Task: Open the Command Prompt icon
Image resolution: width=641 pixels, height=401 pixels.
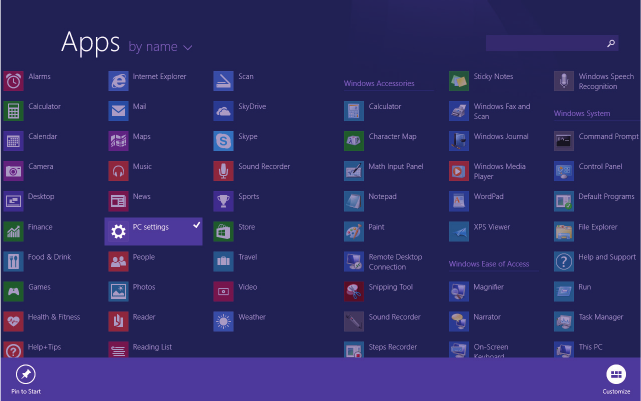Action: (x=564, y=141)
